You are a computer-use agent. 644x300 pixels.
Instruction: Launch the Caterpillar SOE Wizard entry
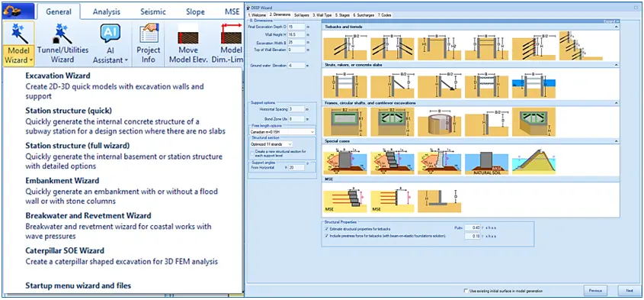[x=122, y=256]
